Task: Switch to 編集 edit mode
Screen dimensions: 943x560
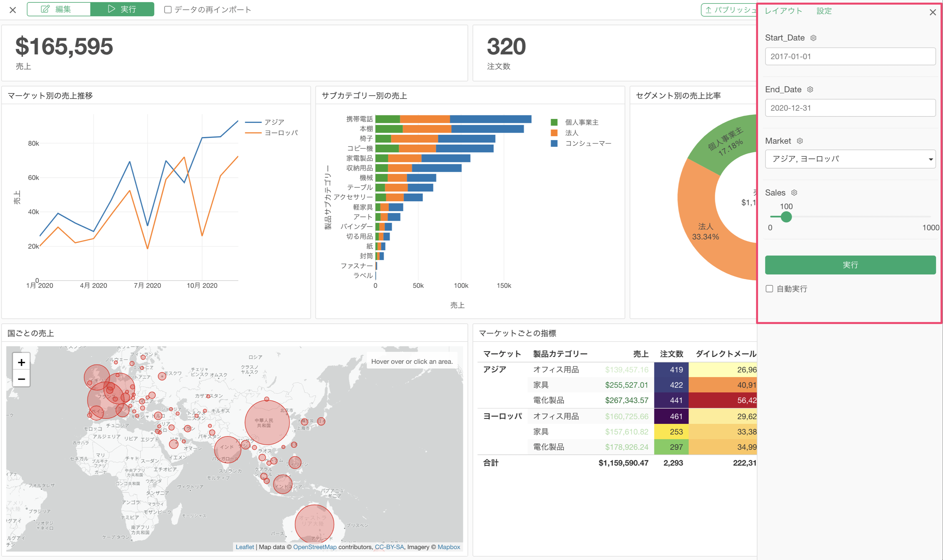Action: tap(59, 9)
